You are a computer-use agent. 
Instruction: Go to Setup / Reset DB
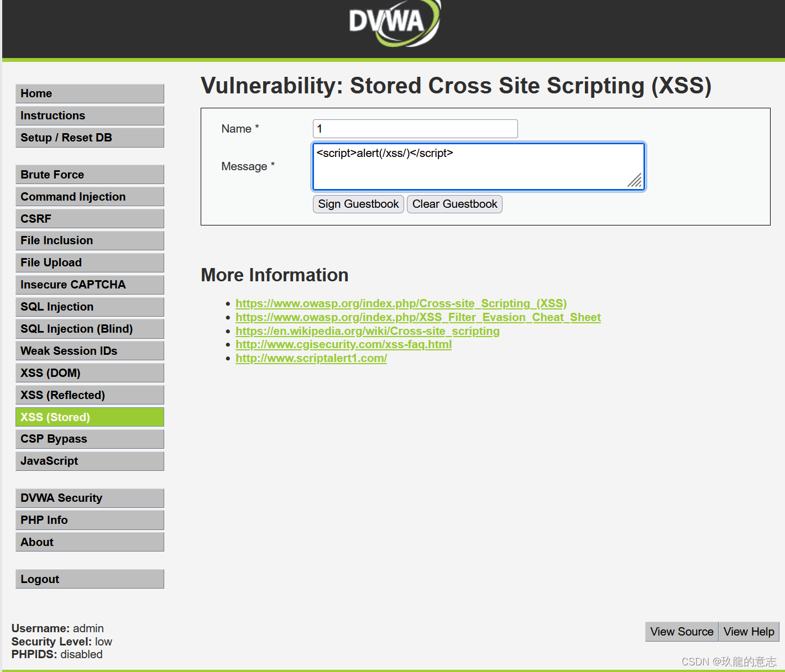[x=90, y=138]
